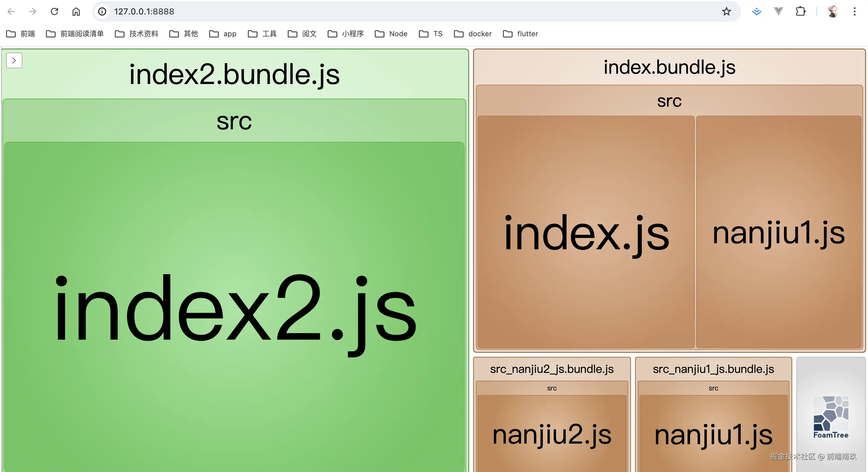
Task: Click the src_nanjiu2_js.bundle.js header
Action: (x=552, y=369)
